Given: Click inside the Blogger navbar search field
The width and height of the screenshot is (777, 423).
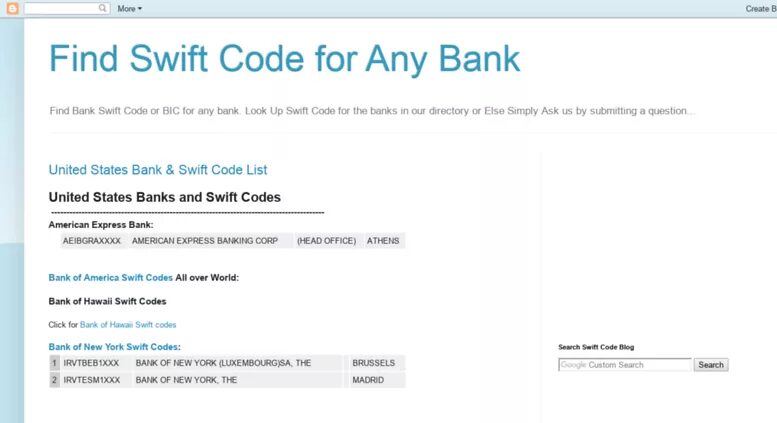Looking at the screenshot, I should (62, 8).
